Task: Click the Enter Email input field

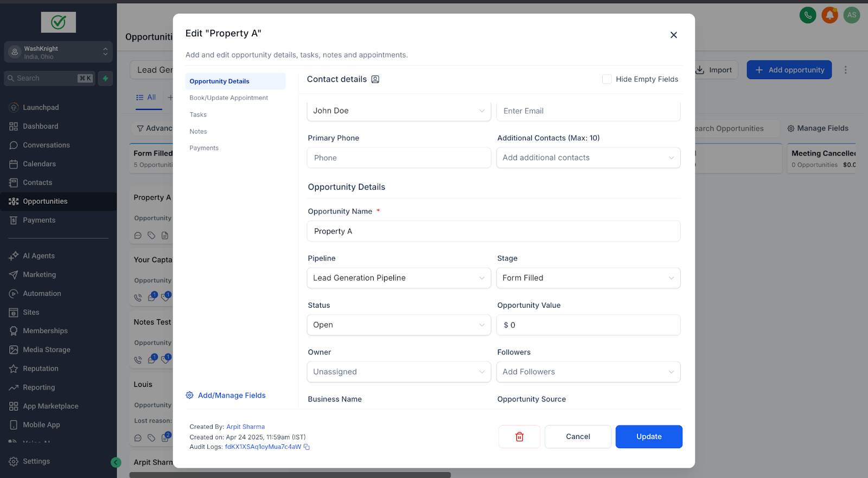Action: (588, 111)
